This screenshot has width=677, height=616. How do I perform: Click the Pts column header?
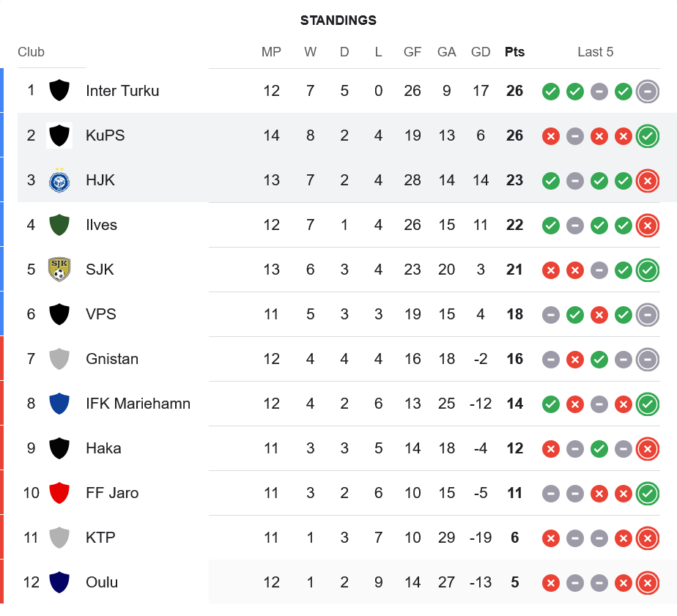coord(514,52)
